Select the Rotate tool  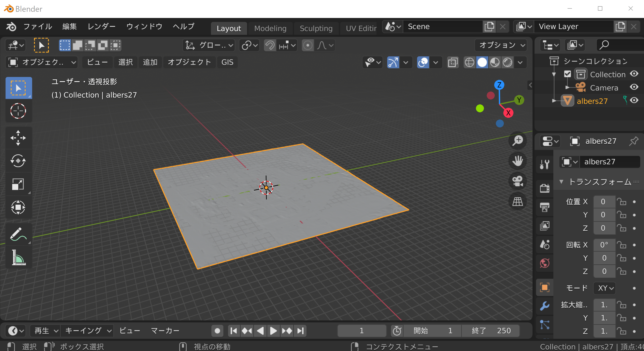[x=18, y=161]
